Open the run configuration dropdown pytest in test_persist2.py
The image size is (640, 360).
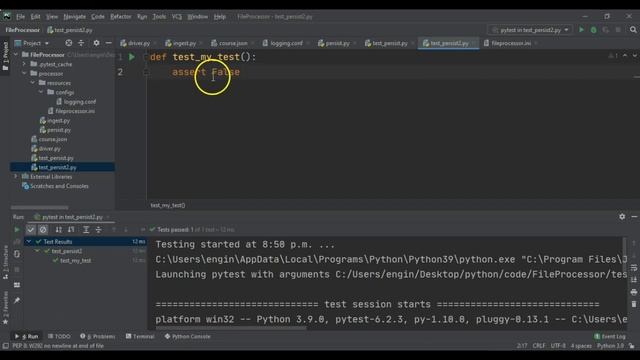(530, 30)
